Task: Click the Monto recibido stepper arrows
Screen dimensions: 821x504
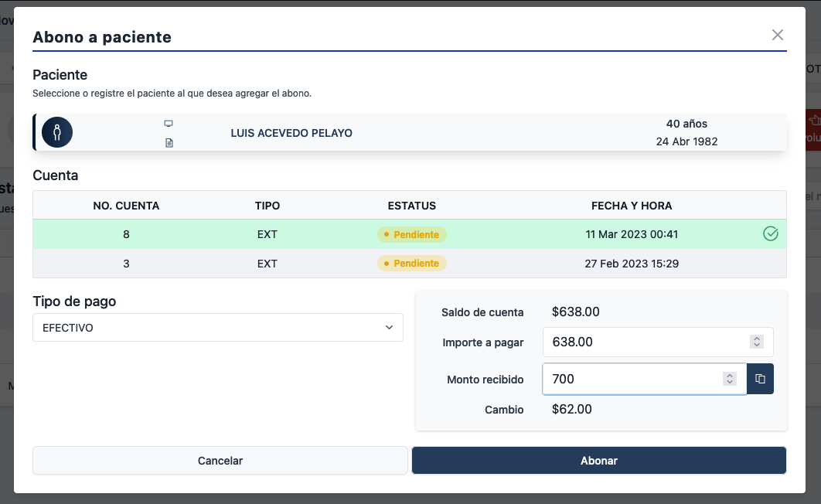Action: [x=729, y=379]
